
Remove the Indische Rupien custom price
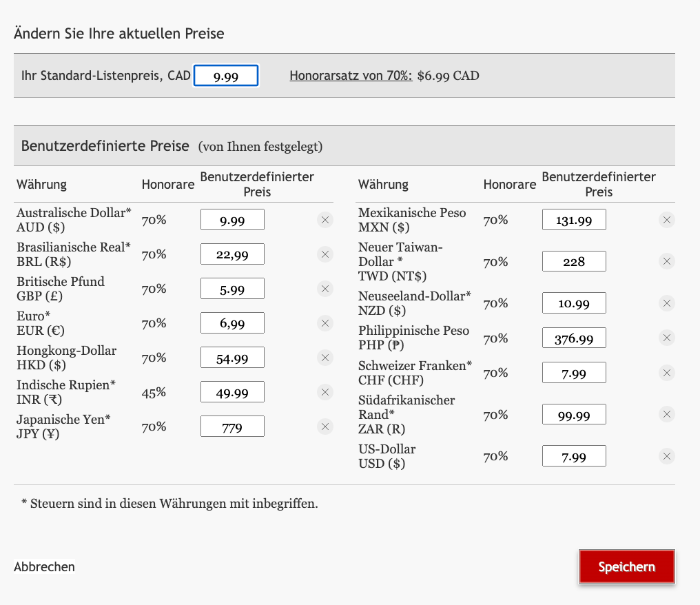[x=325, y=391]
